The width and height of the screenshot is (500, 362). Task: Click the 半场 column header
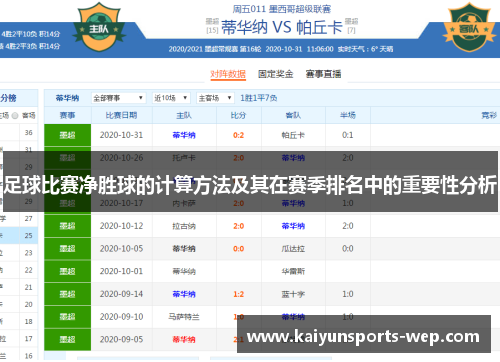coord(348,115)
